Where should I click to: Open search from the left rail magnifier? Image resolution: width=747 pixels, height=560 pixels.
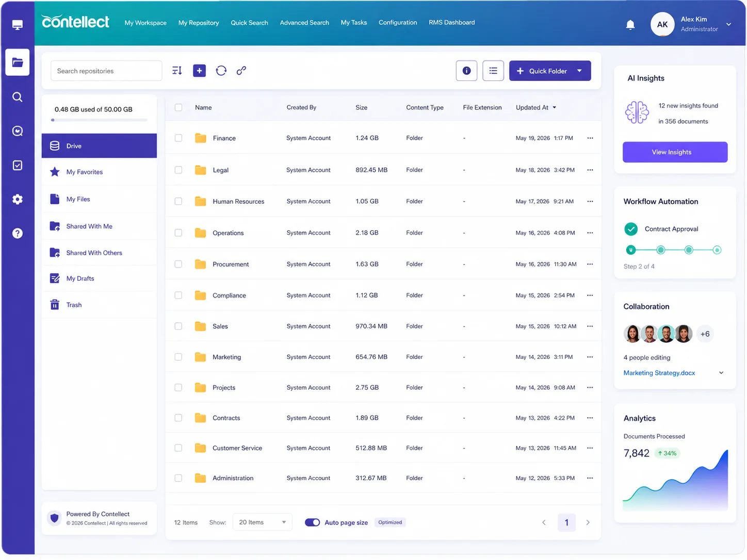(17, 97)
